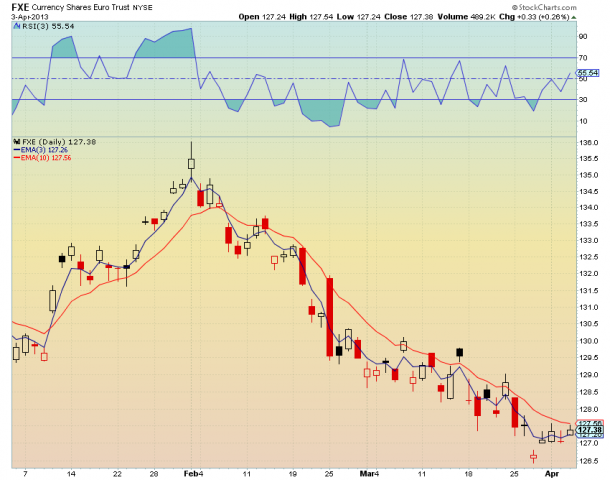The width and height of the screenshot is (610, 480).
Task: Click the StockCharts.com watermark text
Action: pos(544,7)
